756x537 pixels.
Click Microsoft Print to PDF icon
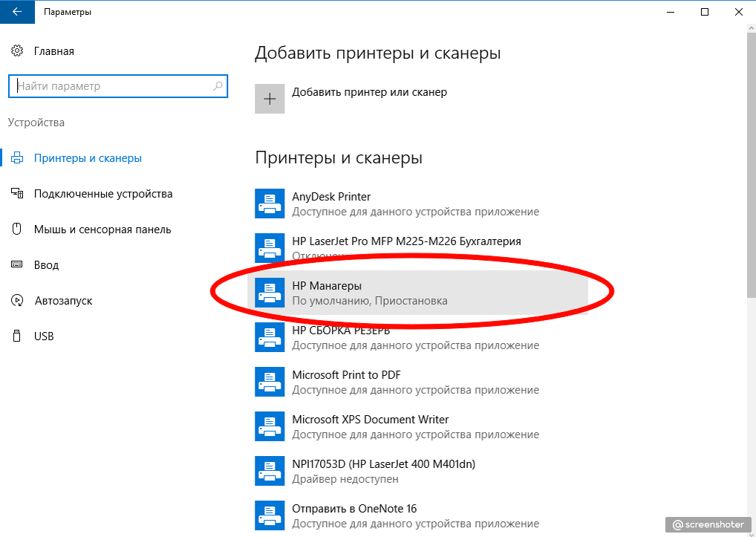tap(270, 382)
